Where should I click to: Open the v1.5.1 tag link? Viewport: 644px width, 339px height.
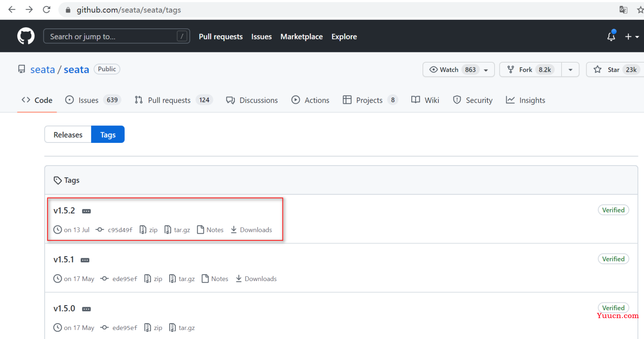pyautogui.click(x=64, y=260)
